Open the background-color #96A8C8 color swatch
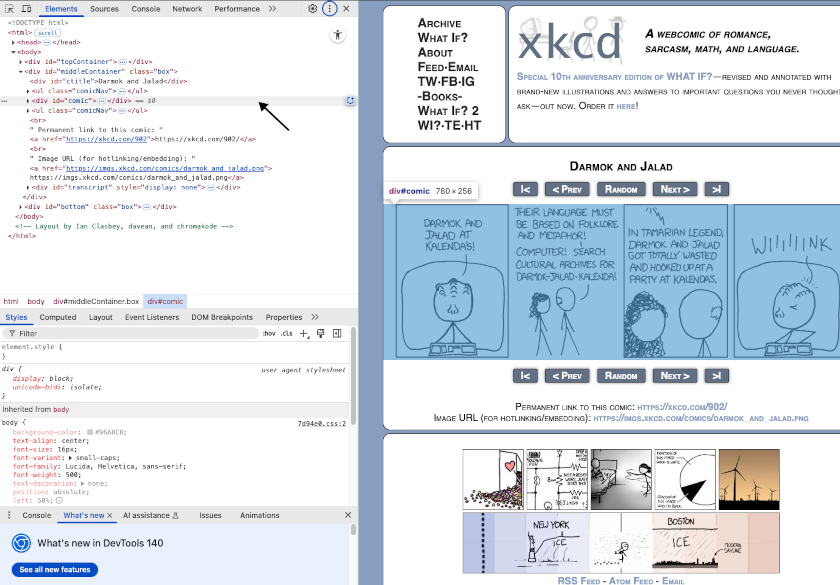 [90, 433]
